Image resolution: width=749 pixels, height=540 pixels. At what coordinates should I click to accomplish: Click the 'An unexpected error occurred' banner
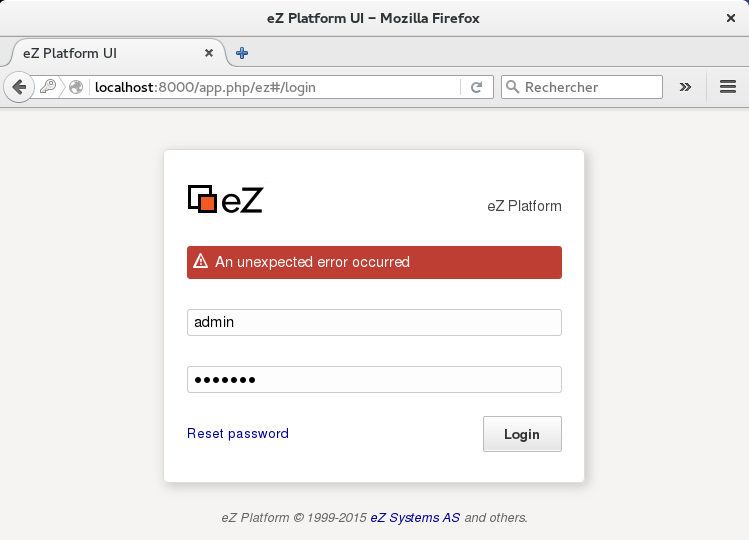tap(374, 262)
